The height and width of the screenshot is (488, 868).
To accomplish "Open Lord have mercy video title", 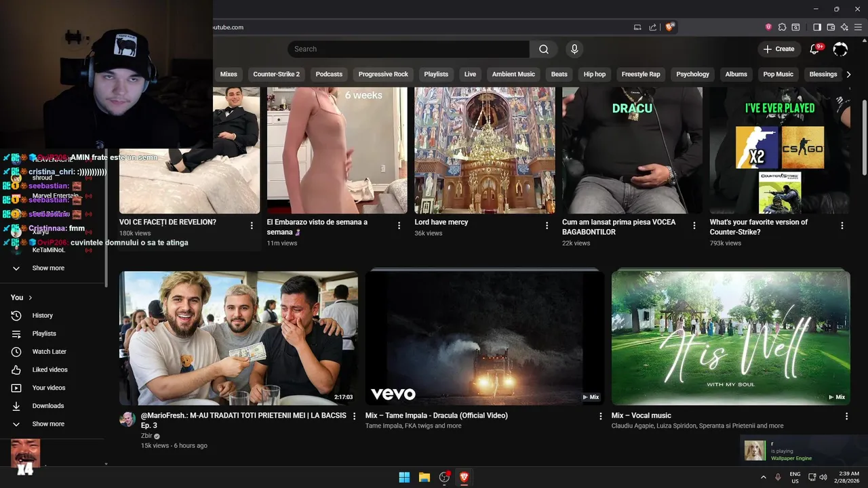I will (441, 222).
